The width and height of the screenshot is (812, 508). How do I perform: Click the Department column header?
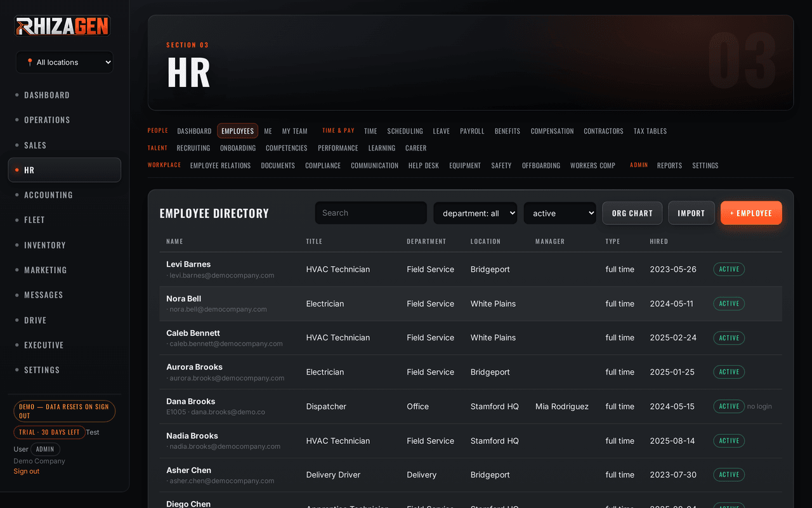click(x=426, y=241)
